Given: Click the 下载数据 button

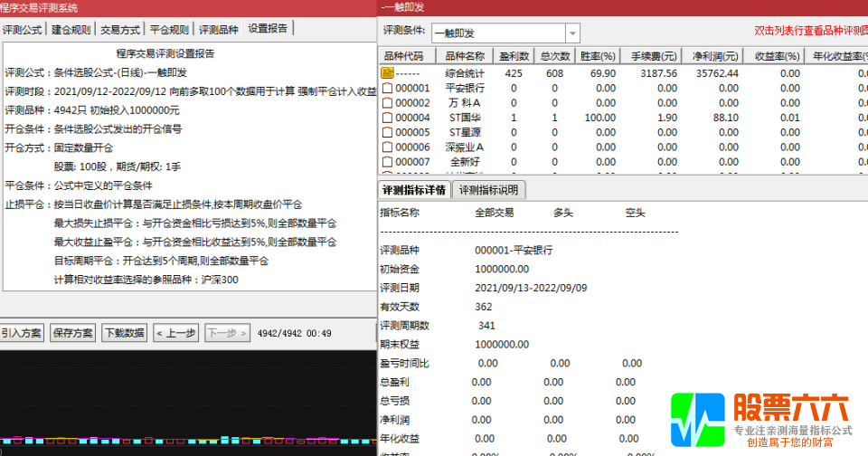Looking at the screenshot, I should 125,333.
